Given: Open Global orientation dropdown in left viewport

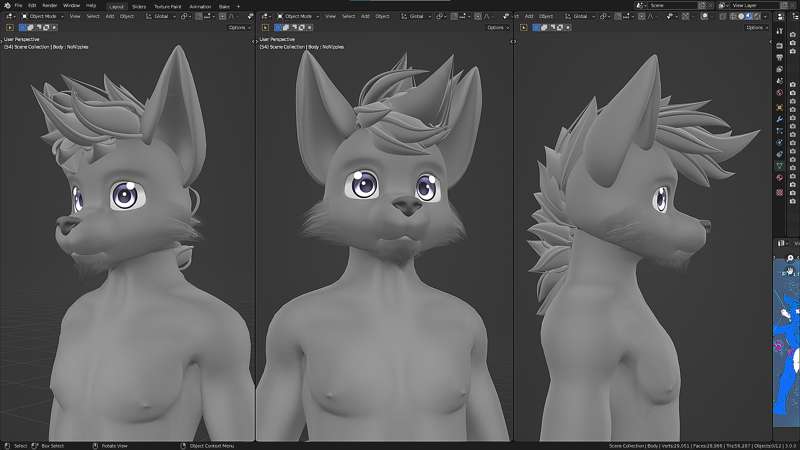Looking at the screenshot, I should [x=161, y=16].
